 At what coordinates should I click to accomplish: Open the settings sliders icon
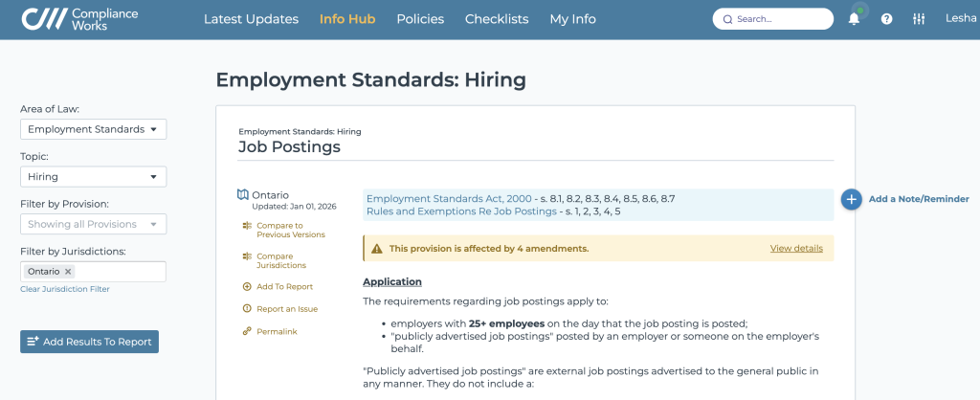tap(918, 19)
